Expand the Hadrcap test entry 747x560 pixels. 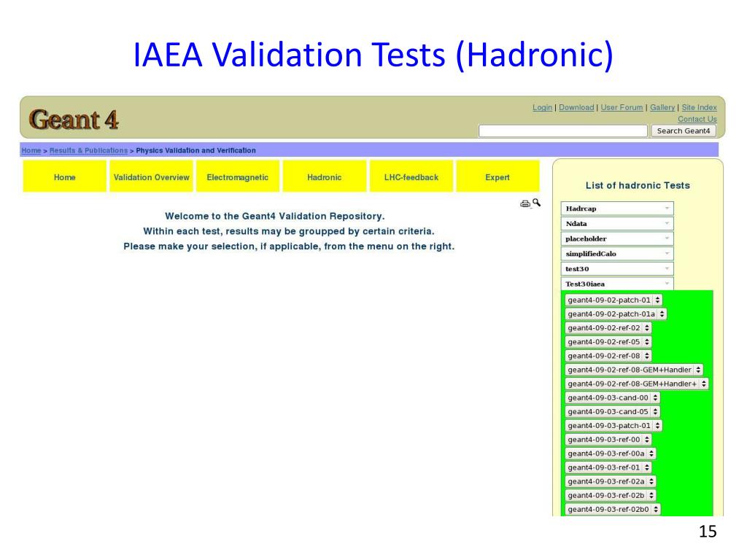[617, 209]
